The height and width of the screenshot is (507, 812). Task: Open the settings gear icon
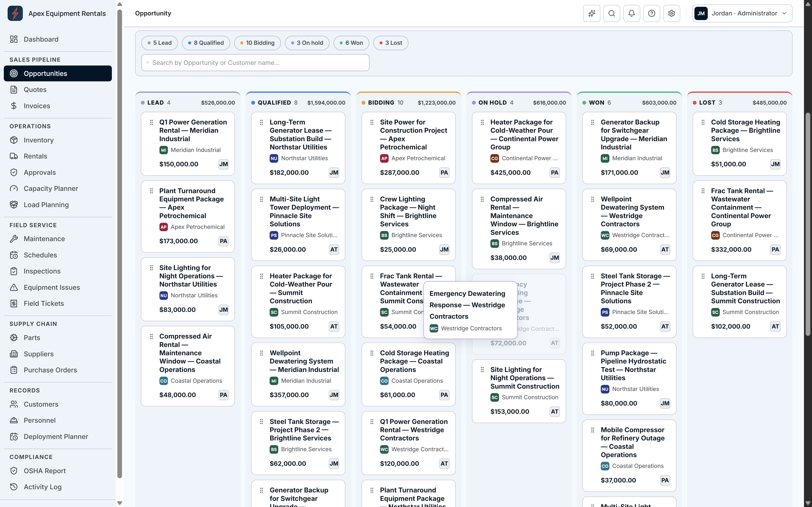(x=671, y=13)
